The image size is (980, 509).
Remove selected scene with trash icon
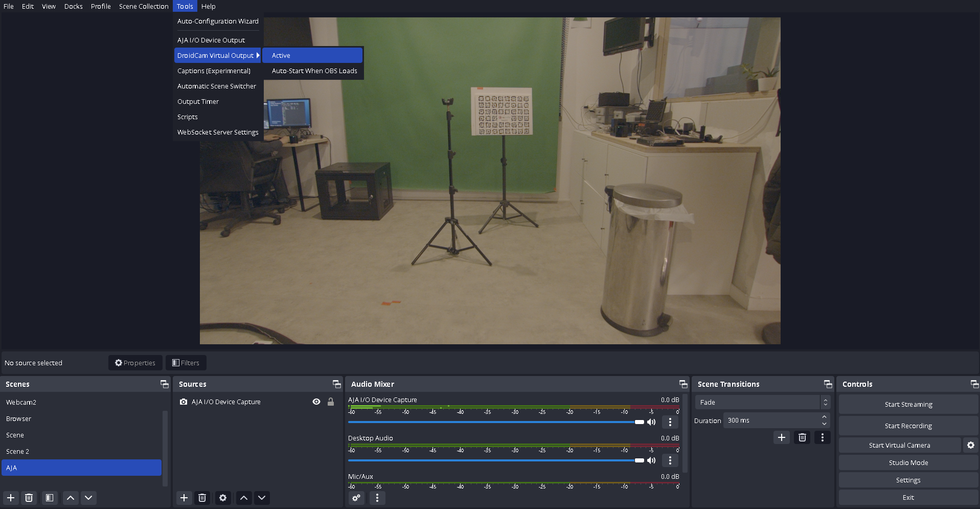[x=29, y=498]
